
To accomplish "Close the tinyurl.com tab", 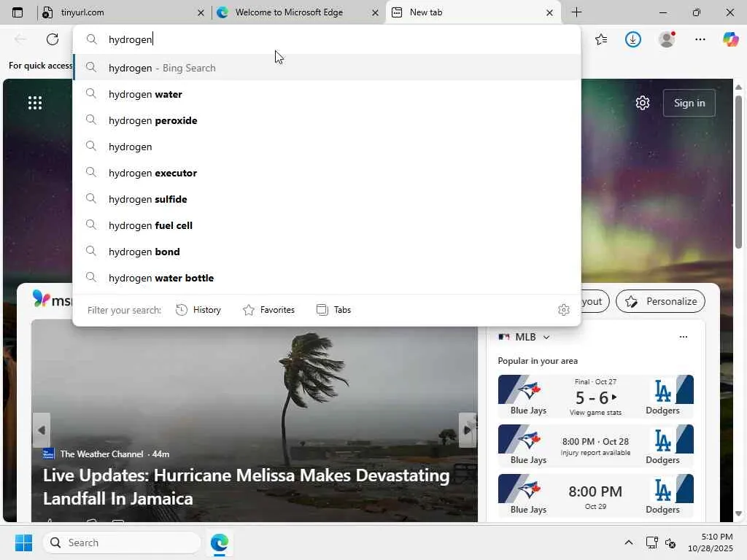I will pos(201,13).
